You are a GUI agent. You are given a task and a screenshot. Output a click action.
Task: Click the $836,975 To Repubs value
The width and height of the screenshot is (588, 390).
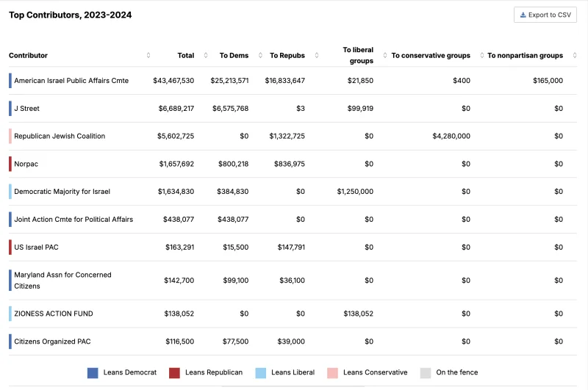290,164
